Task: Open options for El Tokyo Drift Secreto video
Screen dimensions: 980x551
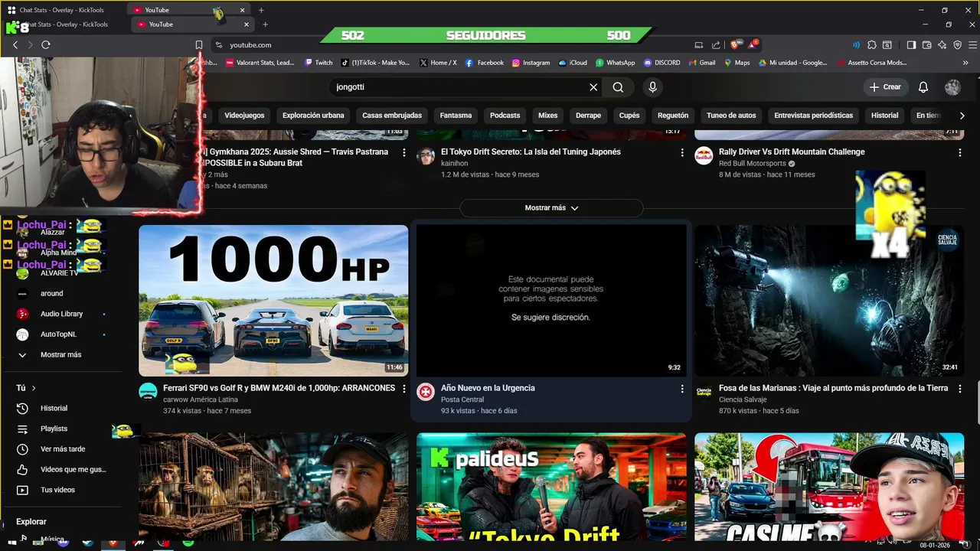Action: [x=682, y=153]
